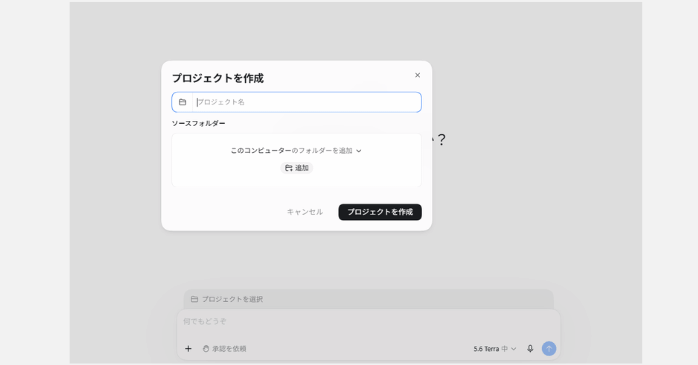The image size is (698, 365).
Task: Click the 何でもどうぞ message input
Action: tap(369, 321)
